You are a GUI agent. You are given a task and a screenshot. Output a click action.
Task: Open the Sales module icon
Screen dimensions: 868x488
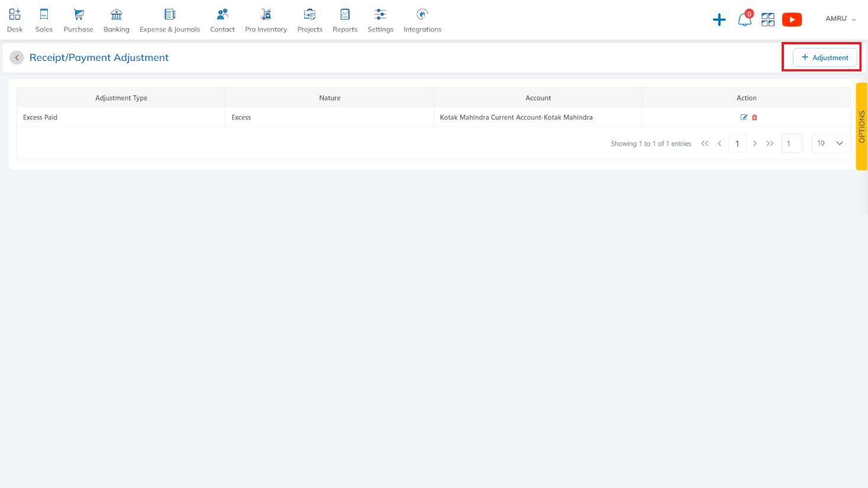[44, 14]
